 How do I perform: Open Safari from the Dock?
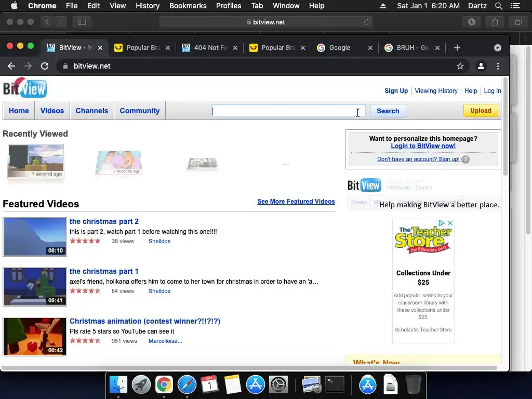(187, 385)
